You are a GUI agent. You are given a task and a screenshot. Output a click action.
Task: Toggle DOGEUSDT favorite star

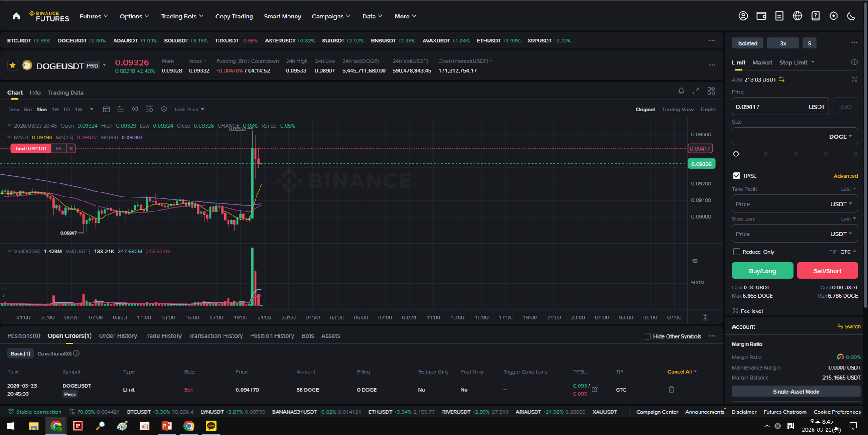point(13,65)
